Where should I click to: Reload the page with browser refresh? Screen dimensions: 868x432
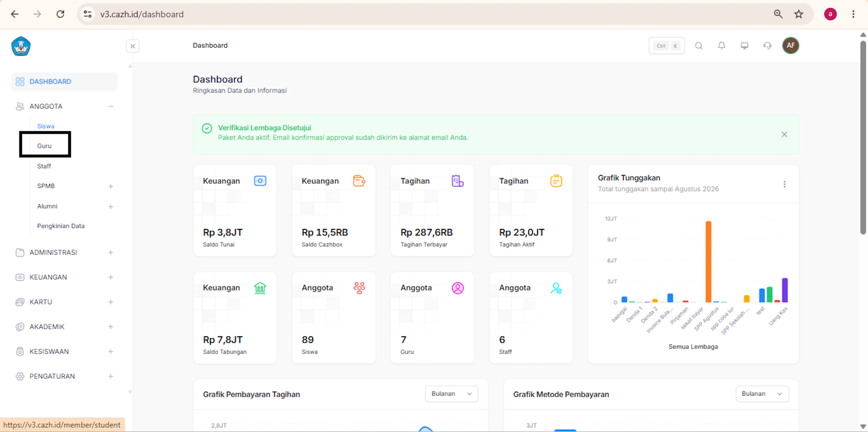pyautogui.click(x=60, y=14)
